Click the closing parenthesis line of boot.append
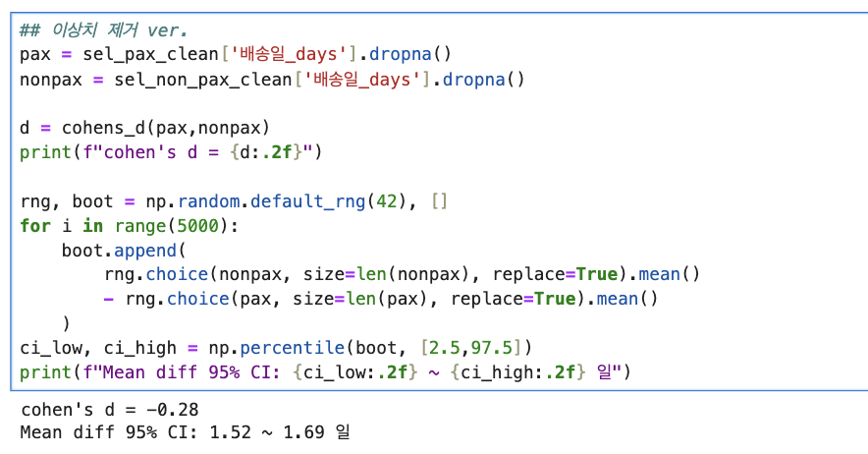The height and width of the screenshot is (454, 868). (67, 323)
